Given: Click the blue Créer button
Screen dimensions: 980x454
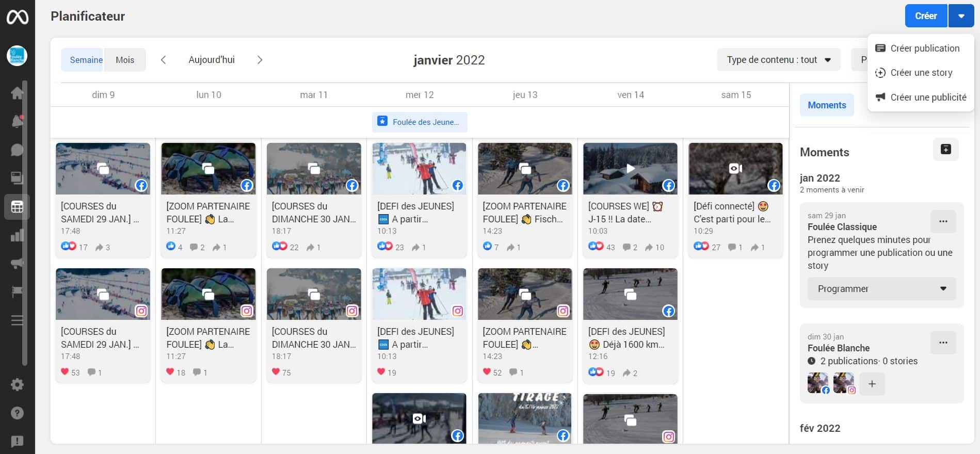Looking at the screenshot, I should 926,16.
